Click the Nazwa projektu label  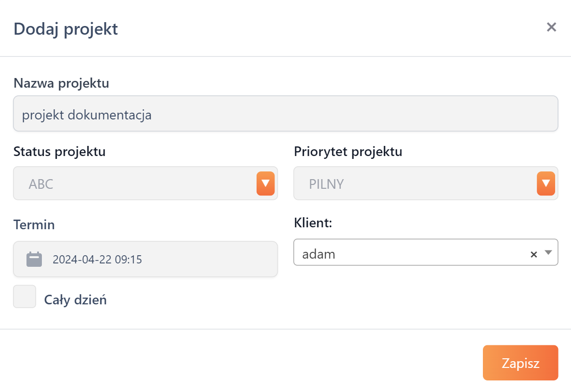(61, 83)
